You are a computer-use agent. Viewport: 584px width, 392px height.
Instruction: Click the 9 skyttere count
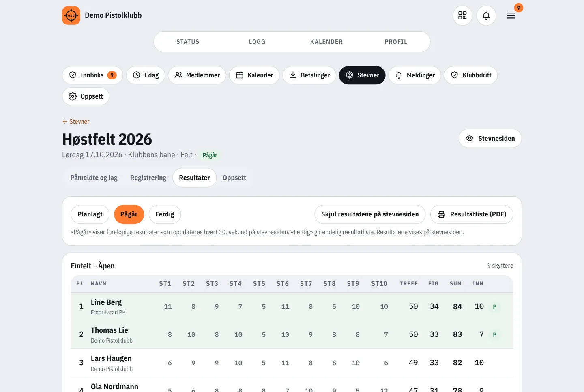click(500, 266)
